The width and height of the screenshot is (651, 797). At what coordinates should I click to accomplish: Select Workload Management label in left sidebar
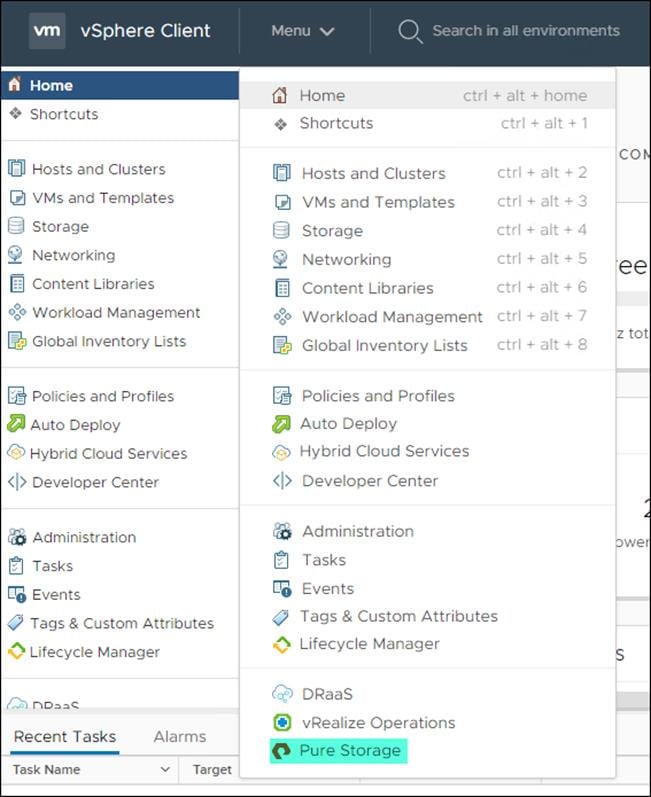click(116, 312)
